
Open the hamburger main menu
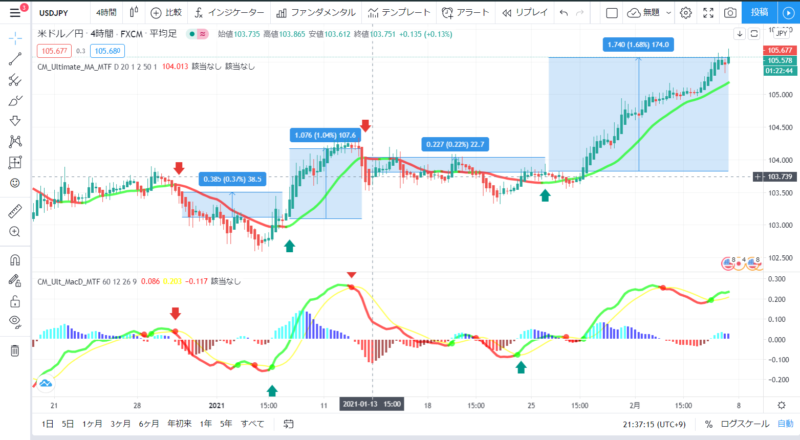(x=15, y=12)
